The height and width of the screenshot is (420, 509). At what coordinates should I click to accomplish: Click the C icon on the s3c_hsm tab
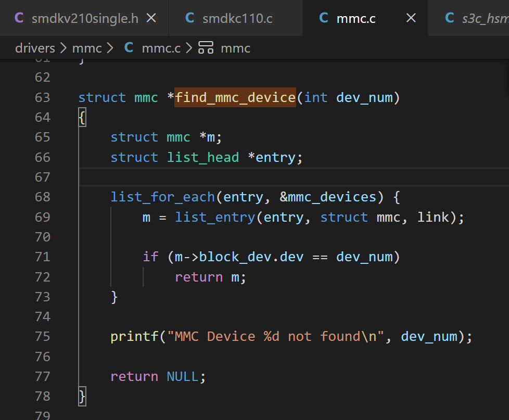(450, 19)
